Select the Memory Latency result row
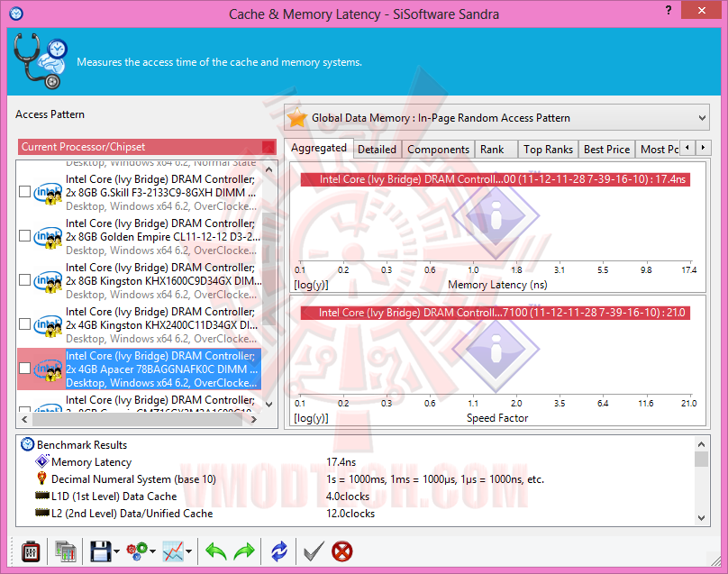728x574 pixels. coord(357,462)
